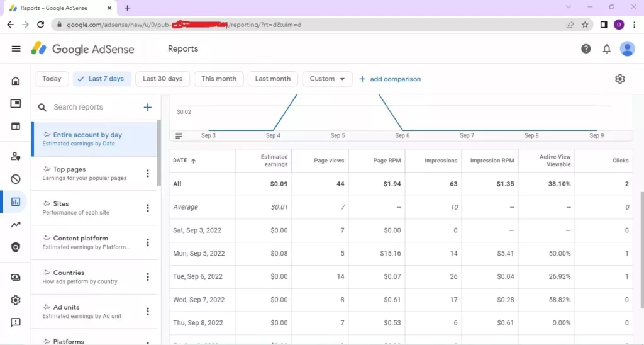This screenshot has width=644, height=345.
Task: Toggle chart legend list icon
Action: [x=179, y=136]
